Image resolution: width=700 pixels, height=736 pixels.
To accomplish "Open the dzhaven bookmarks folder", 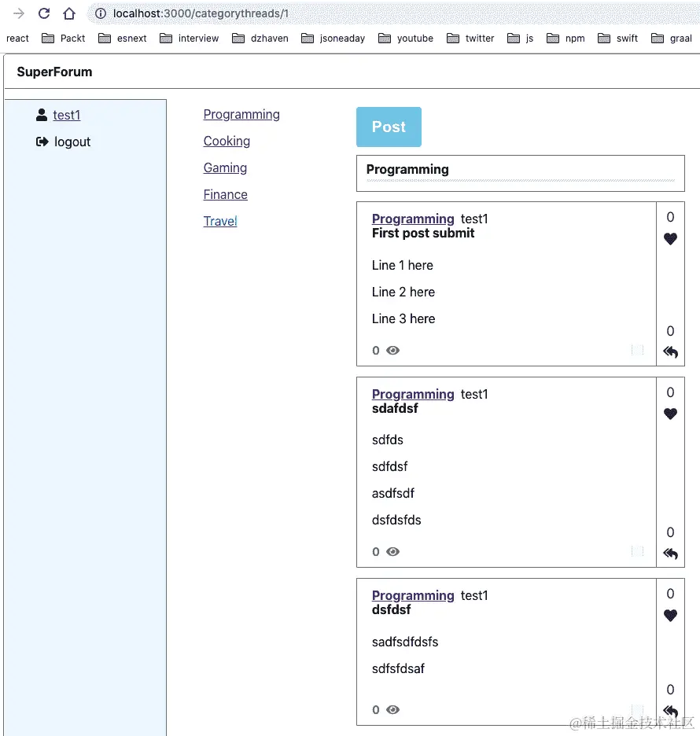I will pyautogui.click(x=260, y=39).
